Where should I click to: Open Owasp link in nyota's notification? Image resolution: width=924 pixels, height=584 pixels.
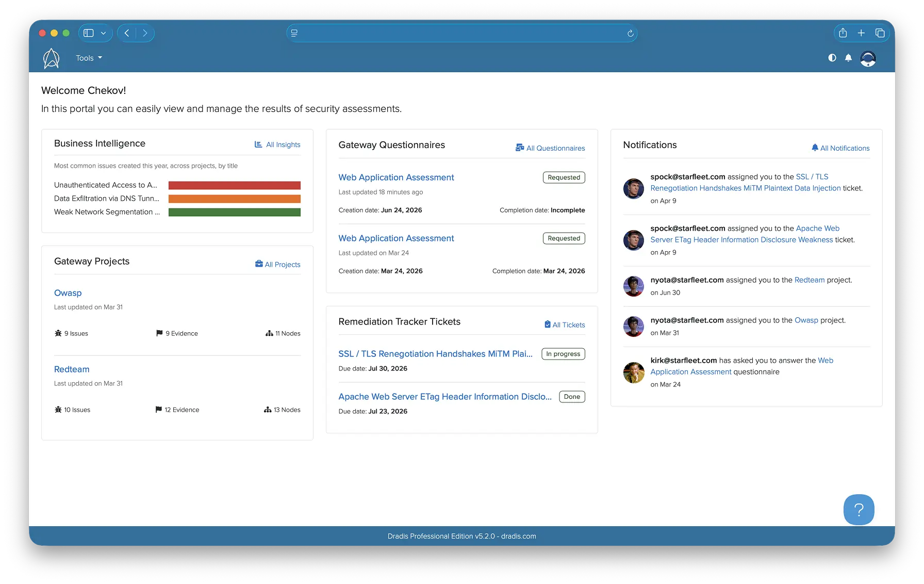[806, 320]
